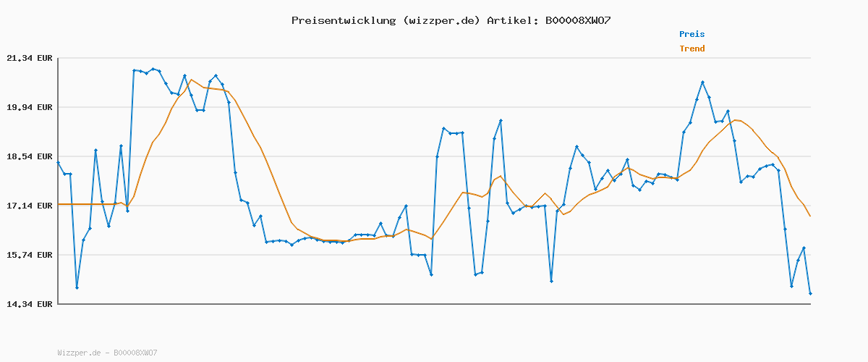
Task: Click the first blue price point at chart start
Action: click(58, 163)
